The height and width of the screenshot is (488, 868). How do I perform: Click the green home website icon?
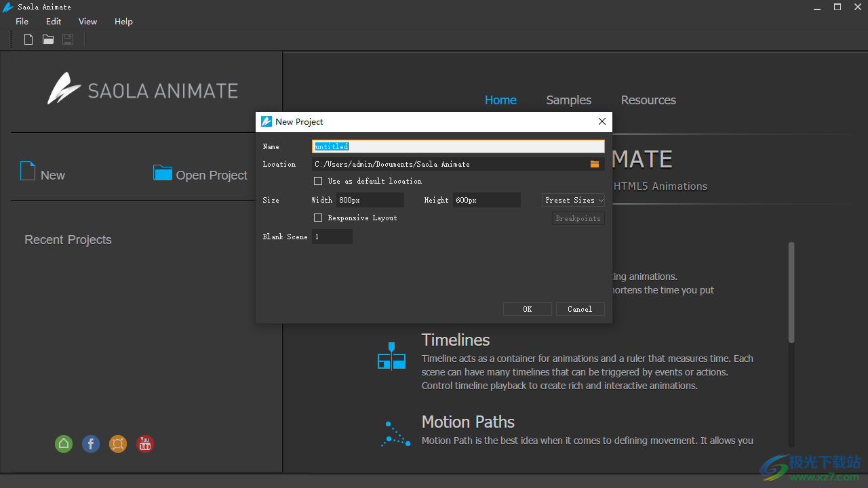pyautogui.click(x=64, y=444)
